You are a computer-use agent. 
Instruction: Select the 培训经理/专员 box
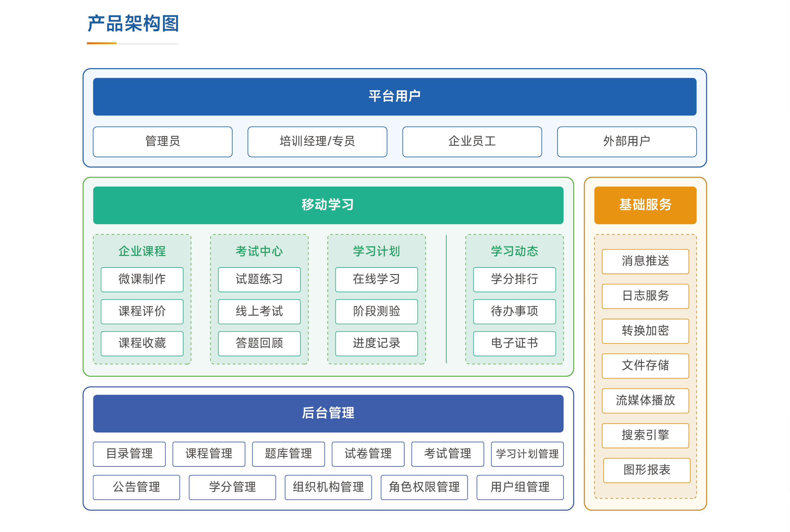tap(317, 141)
